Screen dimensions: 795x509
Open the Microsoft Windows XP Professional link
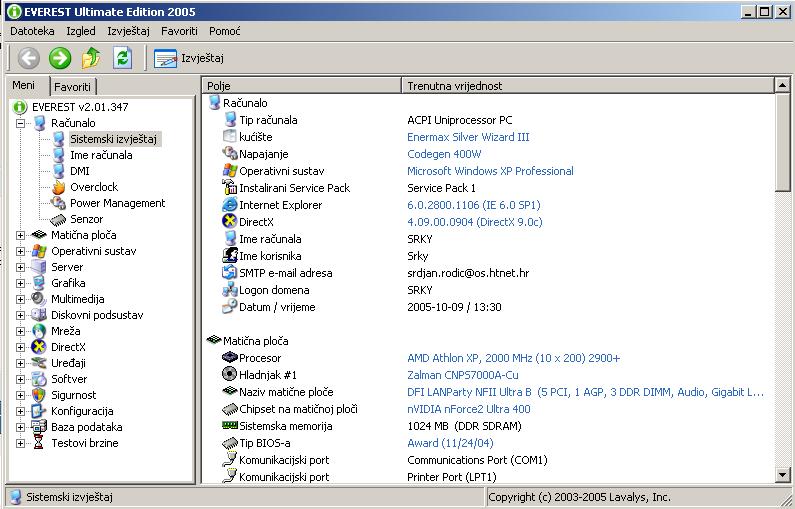[490, 171]
